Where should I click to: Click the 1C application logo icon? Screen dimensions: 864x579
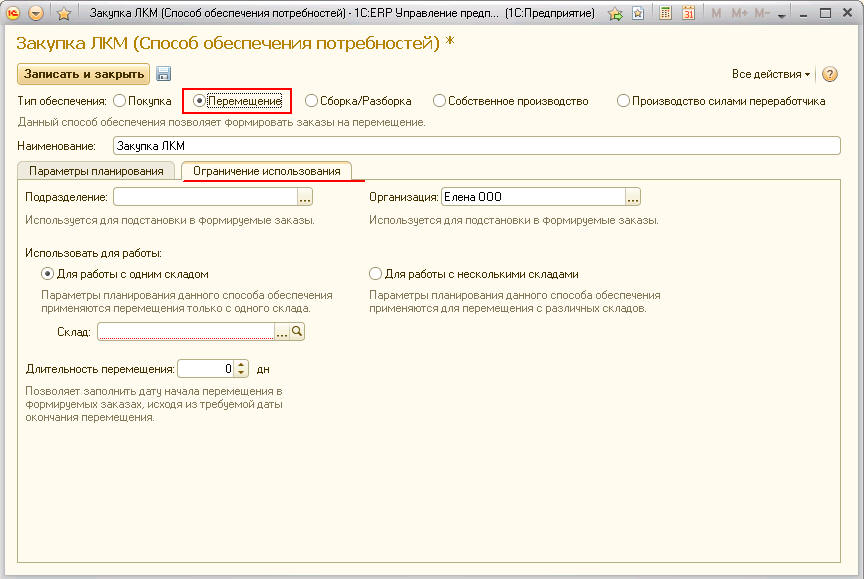[x=12, y=13]
